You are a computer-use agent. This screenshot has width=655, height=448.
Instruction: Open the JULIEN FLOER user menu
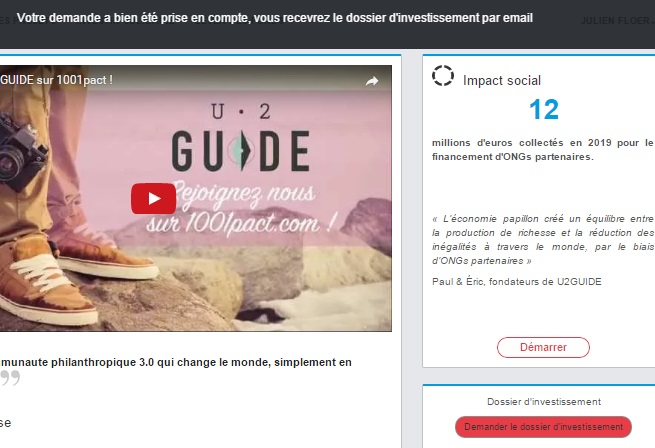[x=618, y=20]
